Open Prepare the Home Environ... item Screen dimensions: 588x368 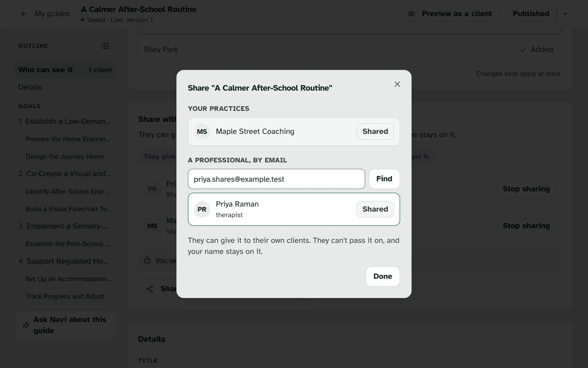(x=68, y=139)
